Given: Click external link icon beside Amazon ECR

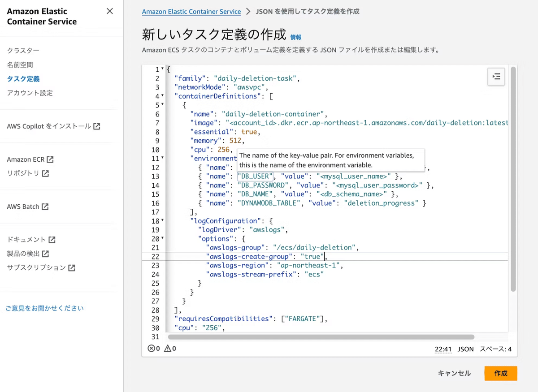Looking at the screenshot, I should click(50, 159).
